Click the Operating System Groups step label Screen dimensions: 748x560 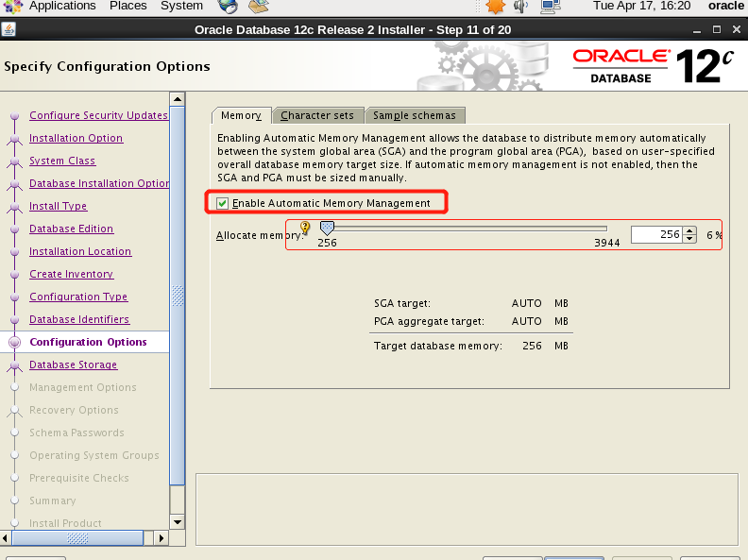(94, 455)
